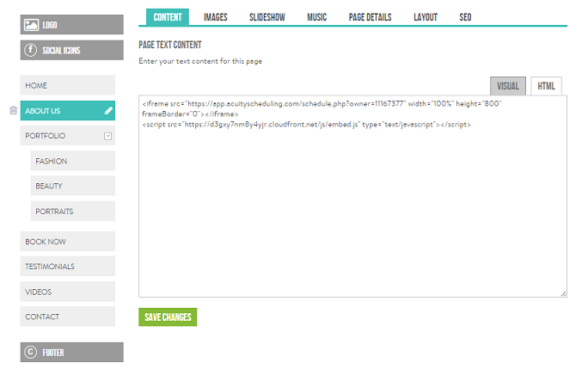This screenshot has height=369, width=588.
Task: Open the Book Now page
Action: 67,242
